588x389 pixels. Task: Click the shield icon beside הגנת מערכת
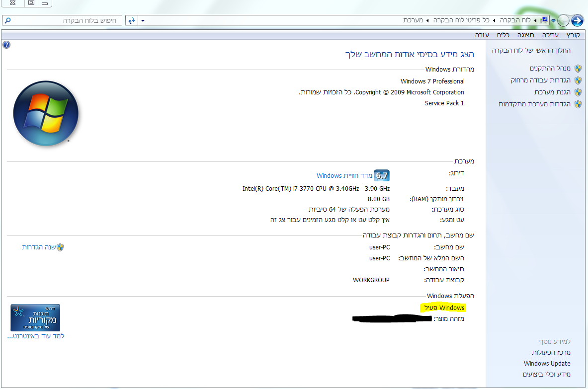[x=578, y=92]
